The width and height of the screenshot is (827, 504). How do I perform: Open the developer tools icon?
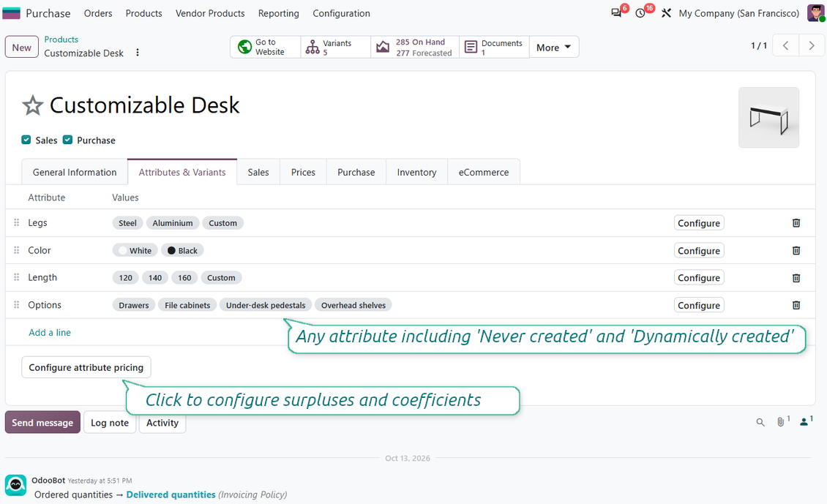[666, 13]
